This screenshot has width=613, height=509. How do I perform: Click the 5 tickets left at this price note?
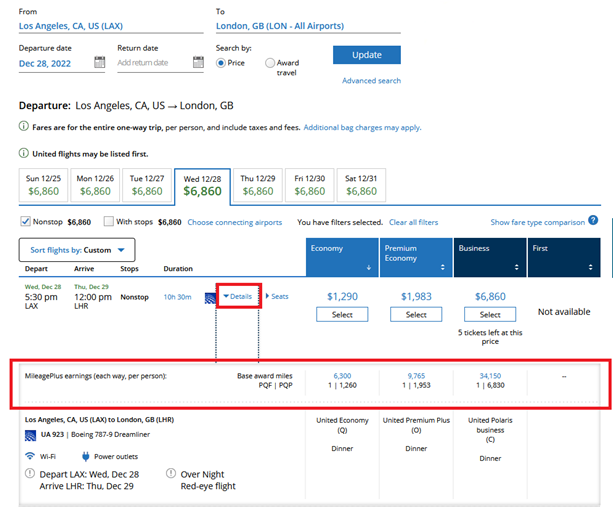490,337
